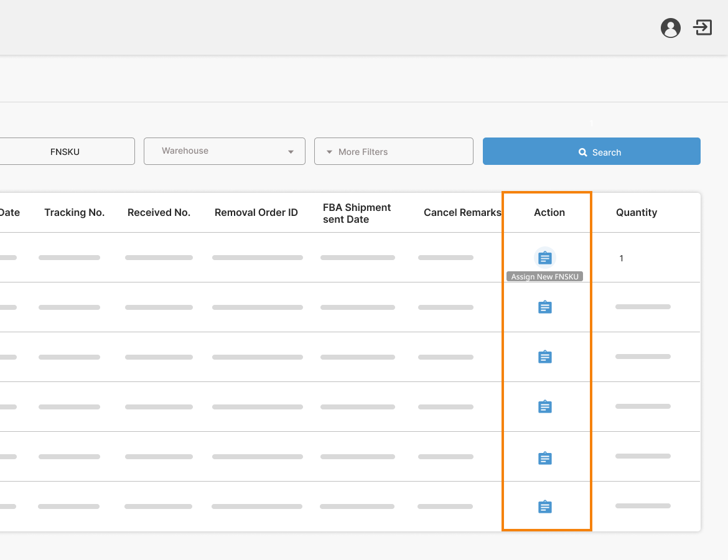Click the FNSKU input field

65,152
